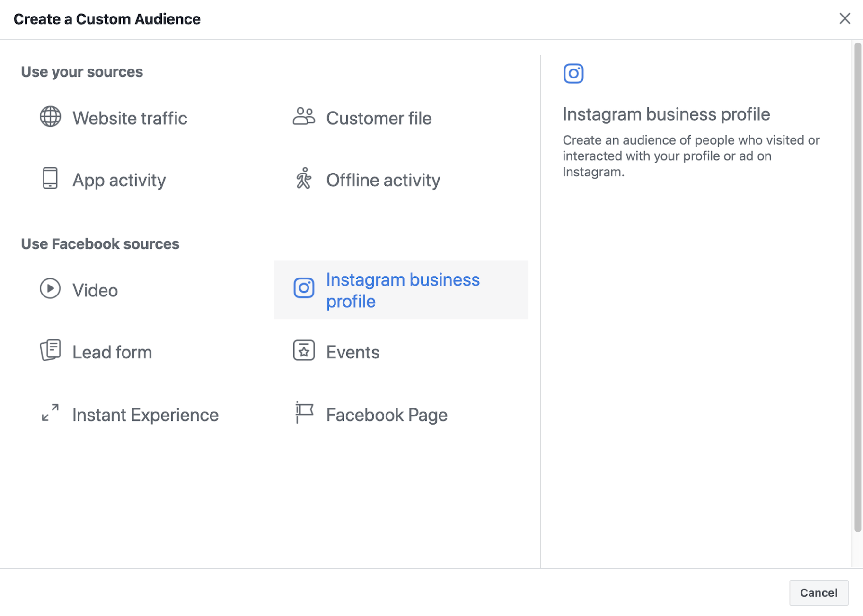Click the expand arrows Instant Experience icon
Viewport: 863px width, 616px height.
(50, 413)
